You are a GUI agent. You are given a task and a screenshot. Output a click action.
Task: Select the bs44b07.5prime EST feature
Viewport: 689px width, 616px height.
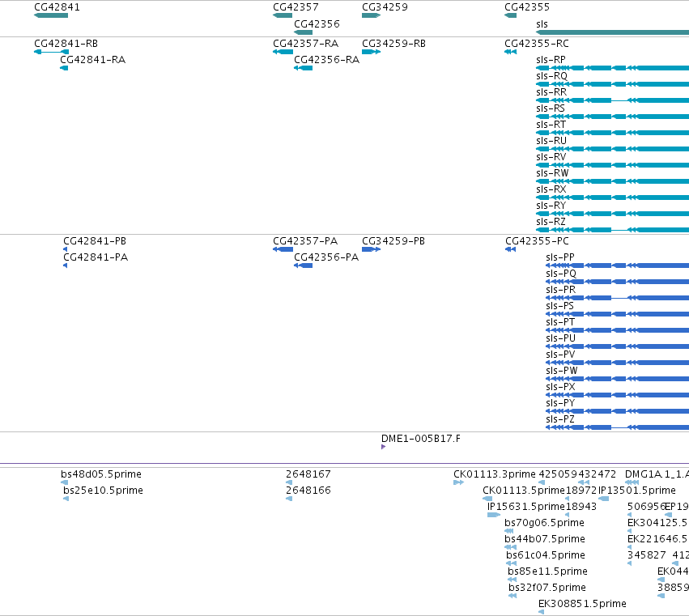(x=511, y=548)
